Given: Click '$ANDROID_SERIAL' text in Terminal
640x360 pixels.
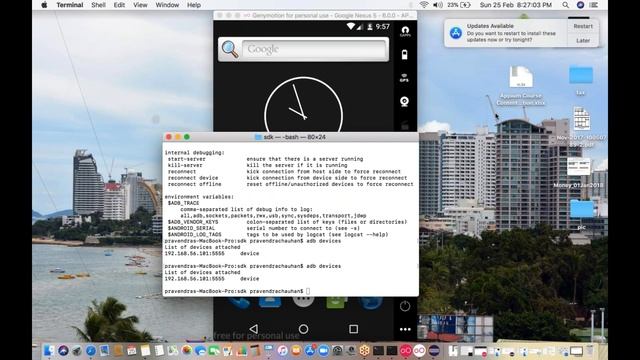Looking at the screenshot, I should [x=191, y=228].
